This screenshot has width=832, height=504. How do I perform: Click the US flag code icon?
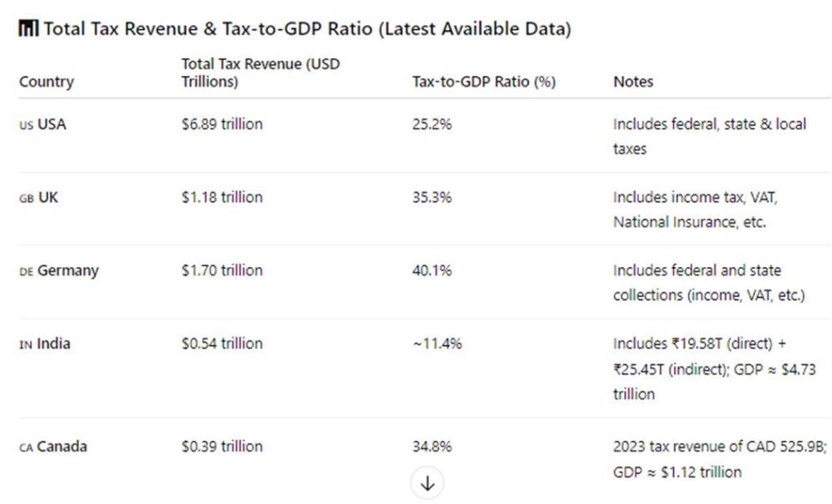(27, 126)
